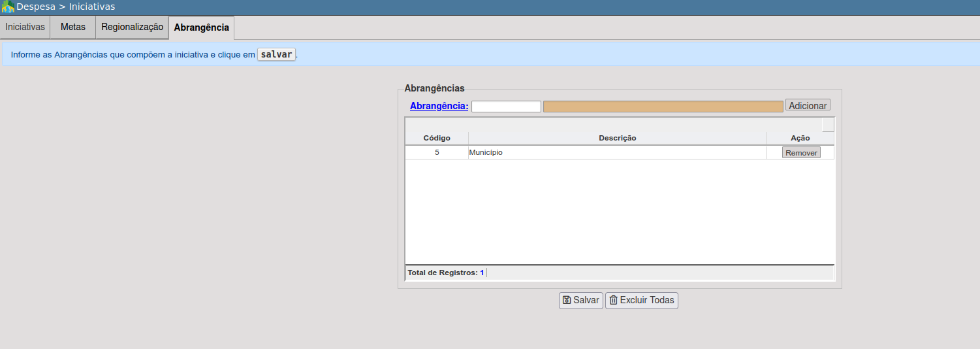Click the trash icon on Excluir Todas
The height and width of the screenshot is (349, 980).
tap(613, 301)
